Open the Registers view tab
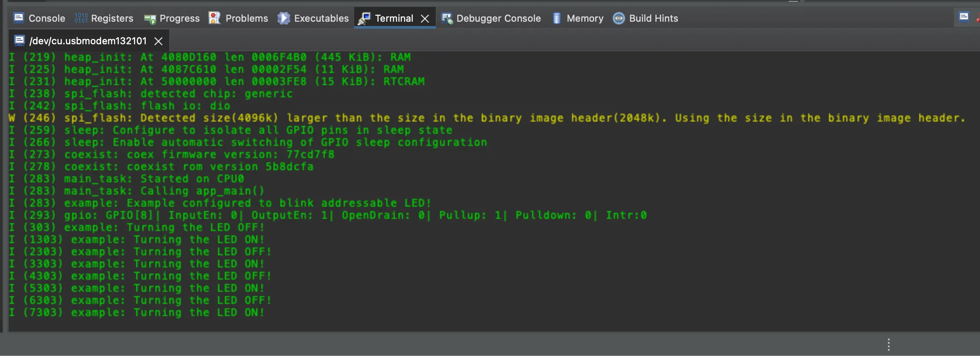 click(112, 18)
